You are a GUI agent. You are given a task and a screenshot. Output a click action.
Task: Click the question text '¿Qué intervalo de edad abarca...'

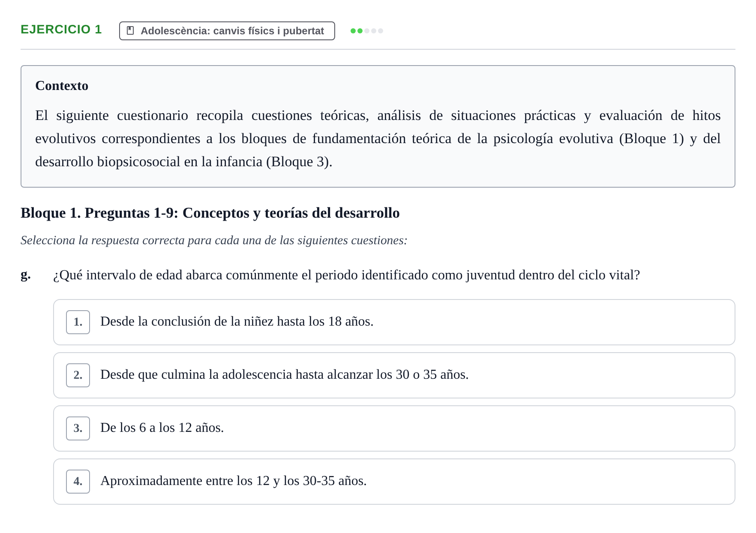[346, 275]
